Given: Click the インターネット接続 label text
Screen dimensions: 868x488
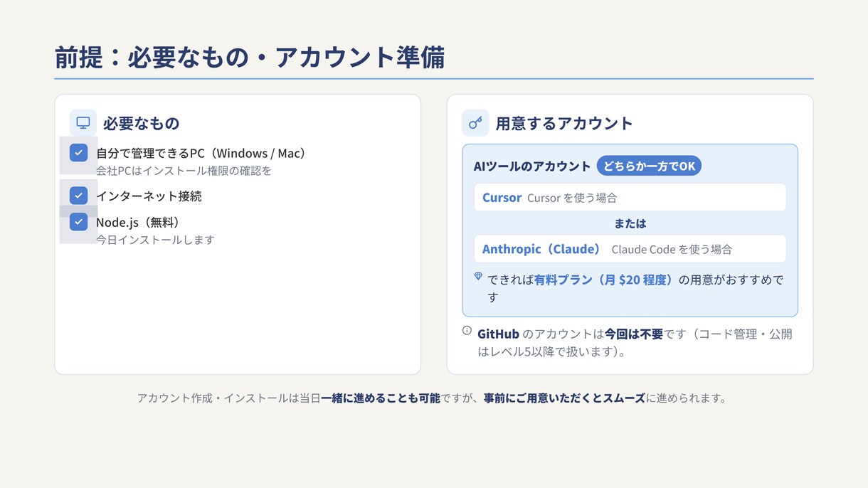Looking at the screenshot, I should click(x=149, y=196).
